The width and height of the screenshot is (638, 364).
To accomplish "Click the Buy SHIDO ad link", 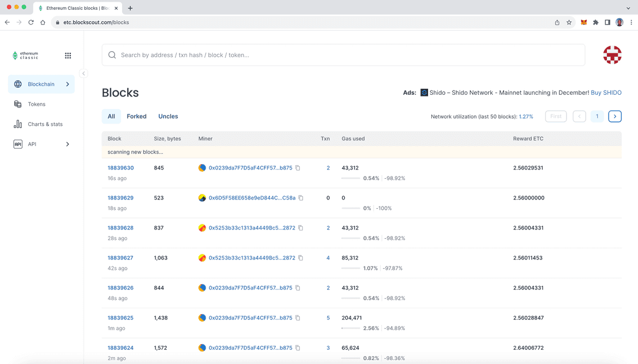I will tap(606, 93).
